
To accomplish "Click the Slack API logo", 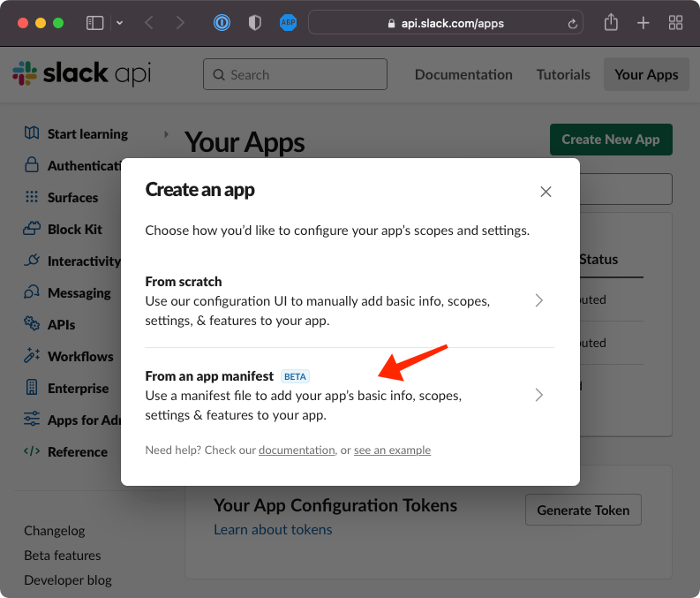I will (82, 73).
